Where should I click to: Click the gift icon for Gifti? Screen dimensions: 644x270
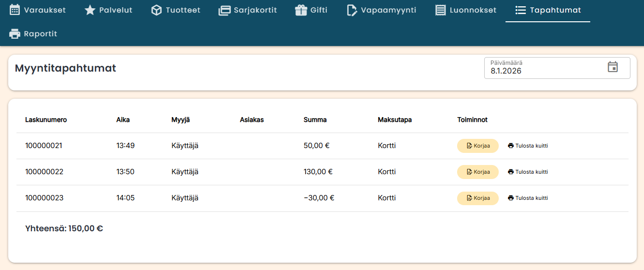coord(301,10)
